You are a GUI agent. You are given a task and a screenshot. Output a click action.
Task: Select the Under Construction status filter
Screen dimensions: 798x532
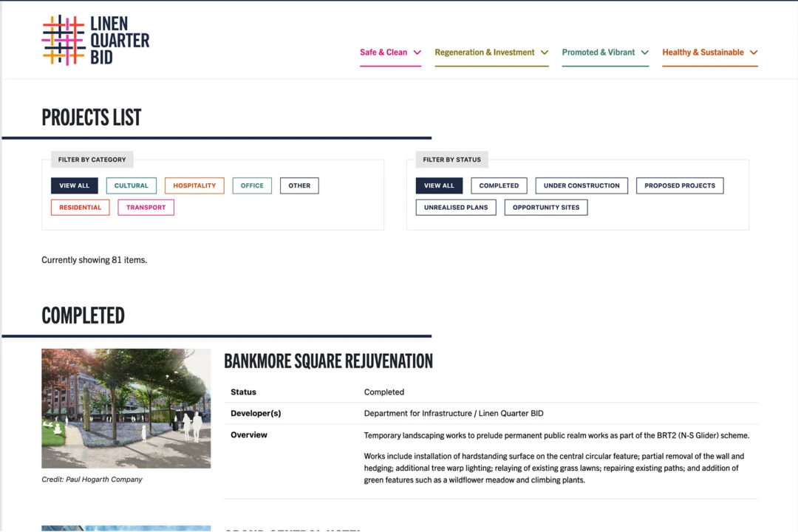pos(582,185)
